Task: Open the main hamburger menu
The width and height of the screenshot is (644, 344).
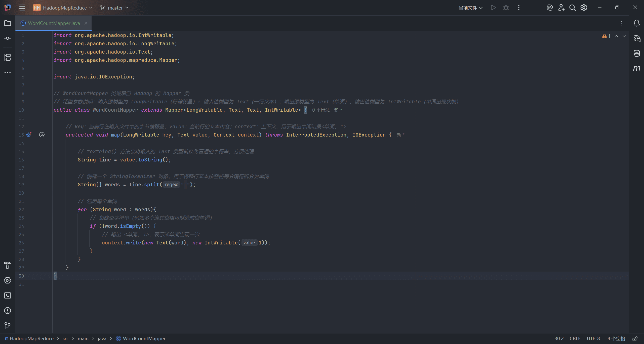Action: click(22, 8)
